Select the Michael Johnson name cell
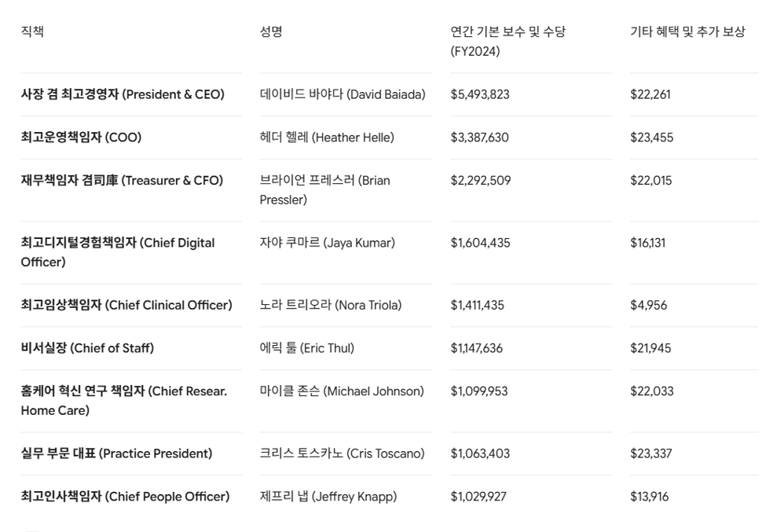766x532 pixels. [342, 391]
